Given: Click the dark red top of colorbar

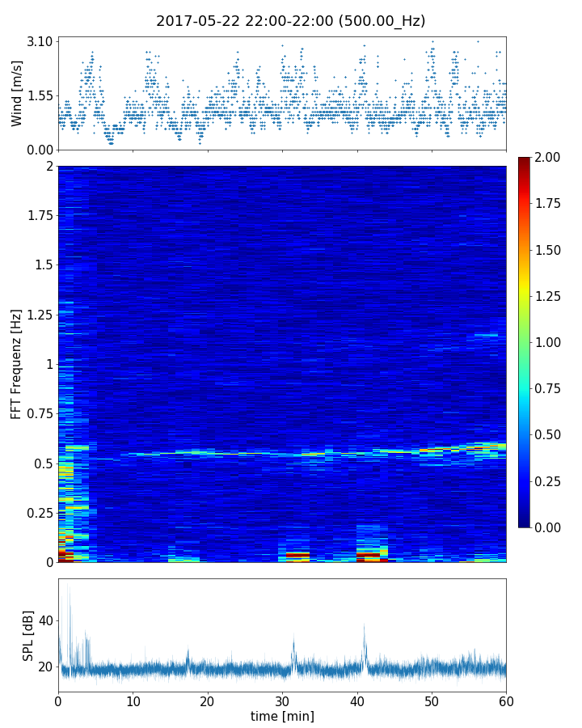Looking at the screenshot, I should click(x=525, y=160).
